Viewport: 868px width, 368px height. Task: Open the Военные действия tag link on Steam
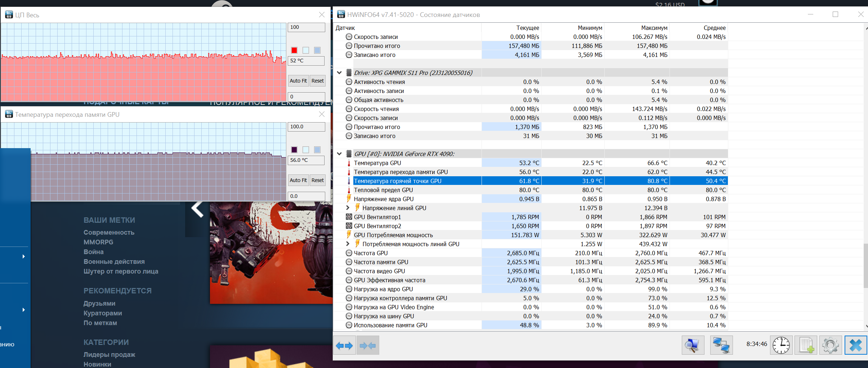114,262
